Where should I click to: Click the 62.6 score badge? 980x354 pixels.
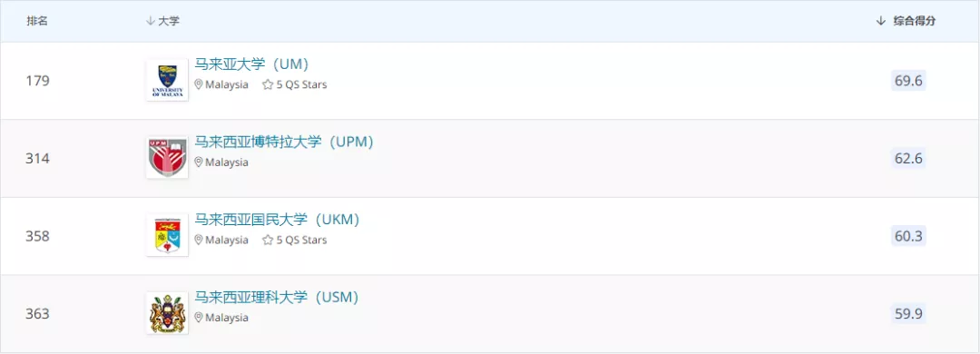pos(908,158)
